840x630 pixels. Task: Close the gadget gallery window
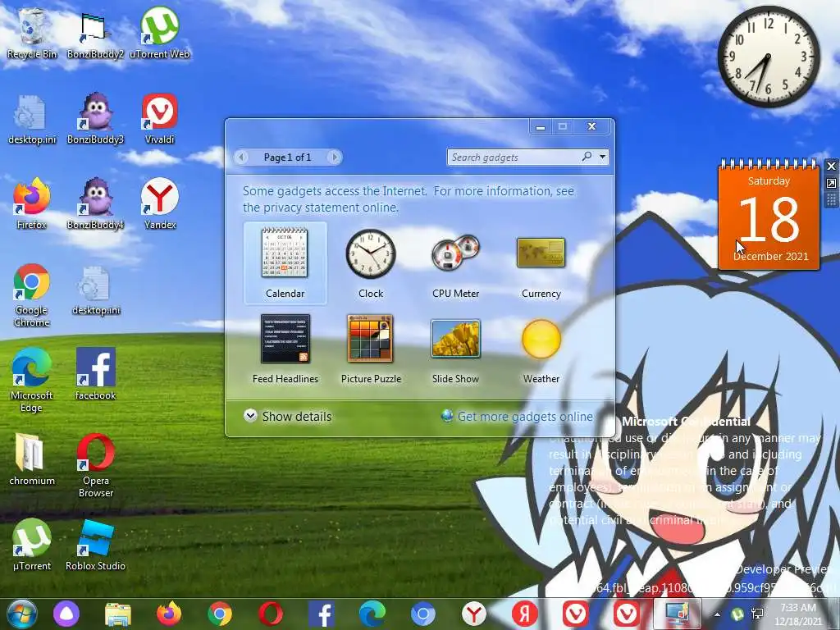pos(591,126)
